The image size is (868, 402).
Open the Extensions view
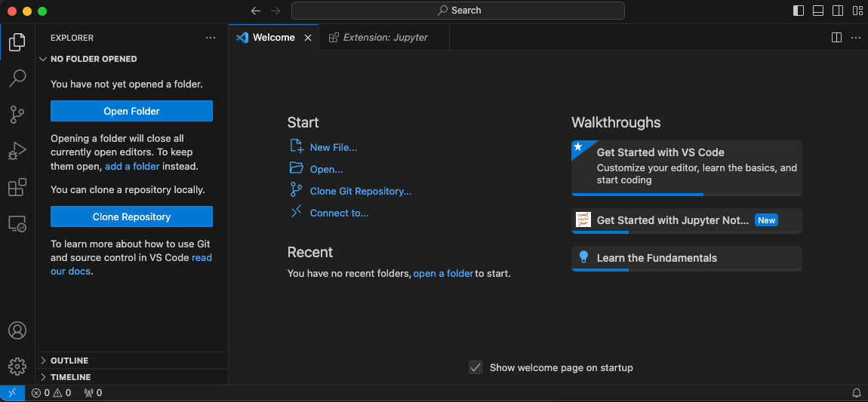click(17, 188)
